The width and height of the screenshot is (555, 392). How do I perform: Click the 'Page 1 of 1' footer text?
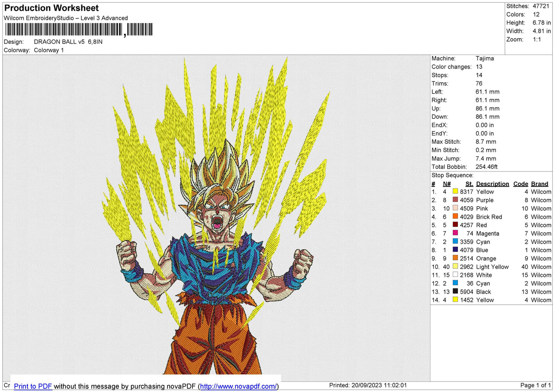536,386
